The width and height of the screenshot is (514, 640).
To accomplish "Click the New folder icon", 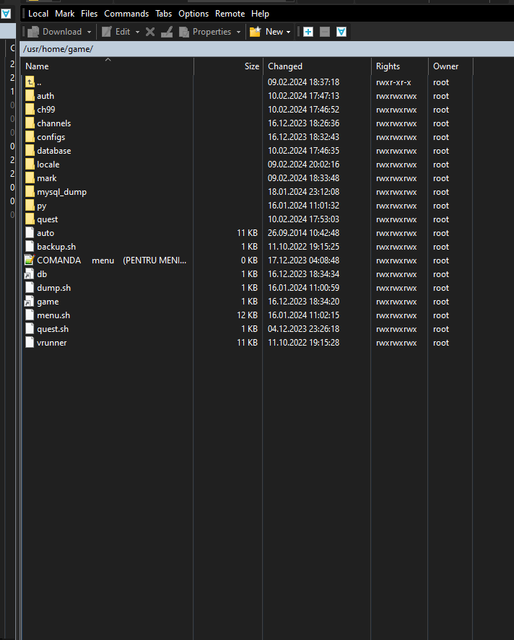I will point(255,32).
